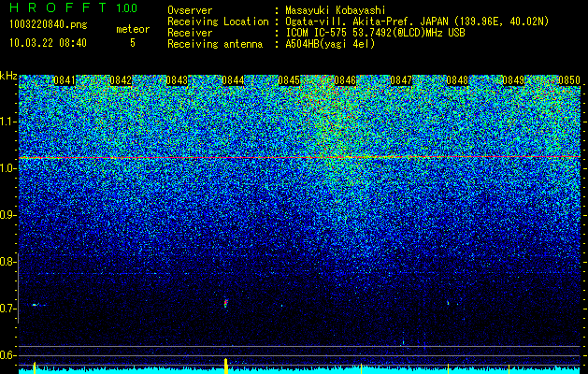Select the filename 1003220840.png

49,24
